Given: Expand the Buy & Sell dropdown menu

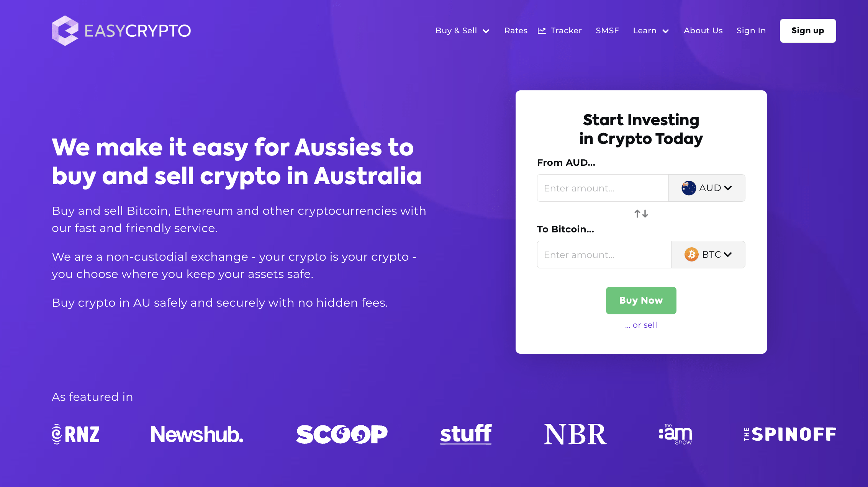Looking at the screenshot, I should (x=463, y=30).
